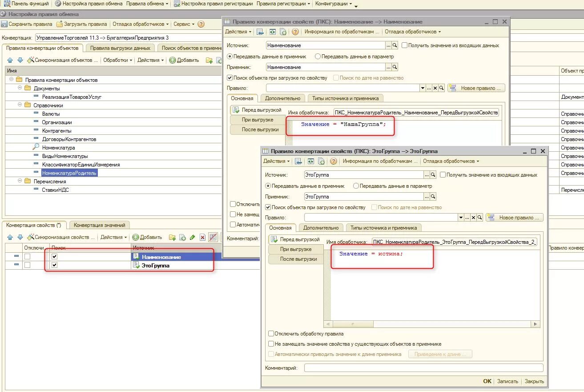Image resolution: width=584 pixels, height=392 pixels.
Task: Click Add button in object rules toolbar
Action: pos(184,60)
